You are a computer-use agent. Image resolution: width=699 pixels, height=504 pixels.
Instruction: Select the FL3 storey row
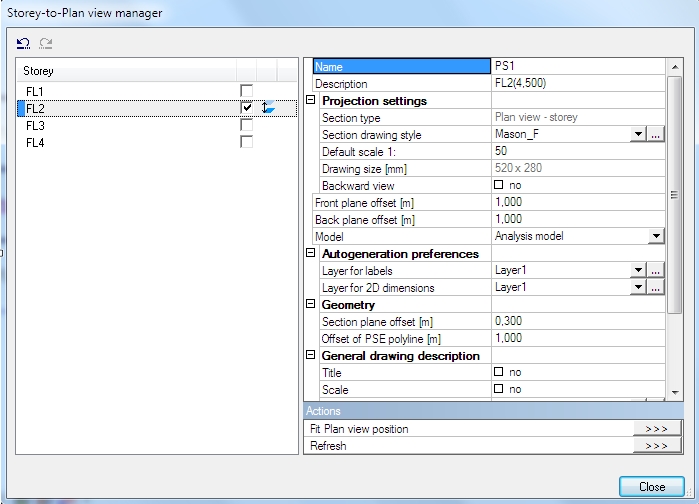click(x=36, y=125)
